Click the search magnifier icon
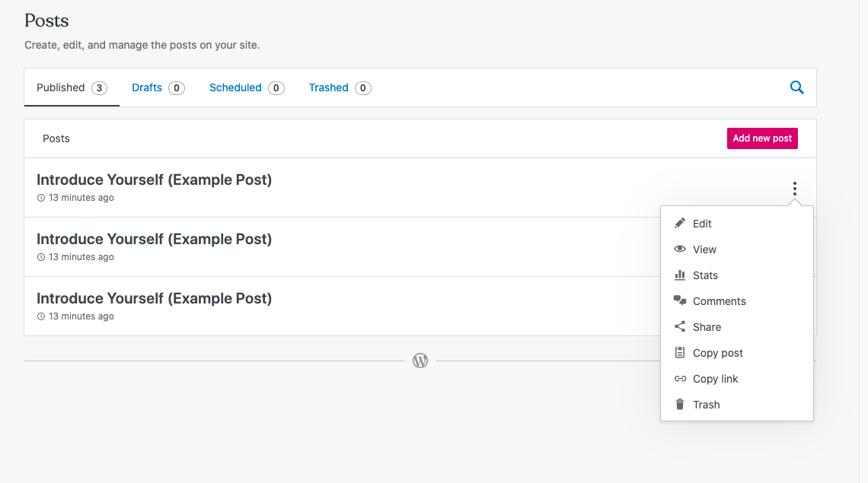 pyautogui.click(x=797, y=87)
